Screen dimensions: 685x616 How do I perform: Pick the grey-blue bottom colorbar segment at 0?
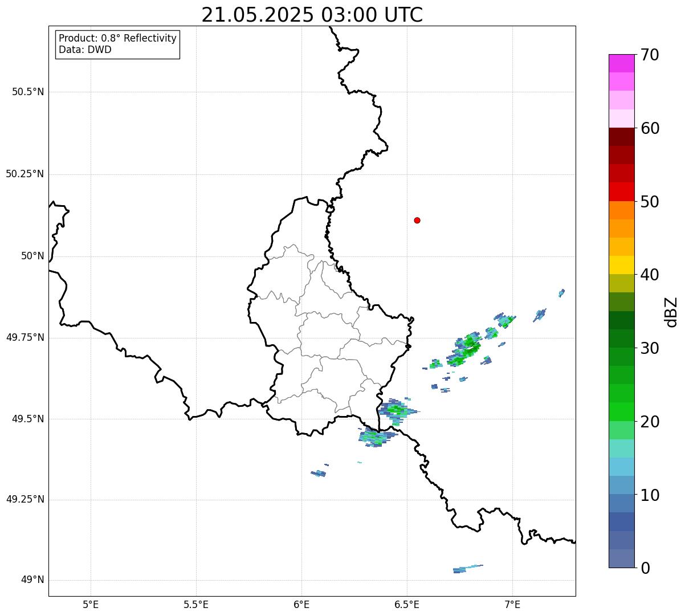[x=622, y=558]
